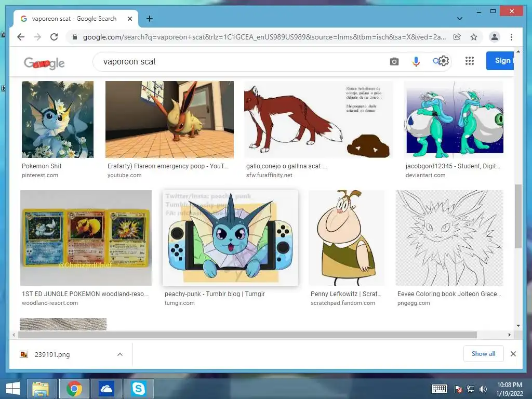Click the vertical scrollbar thumb
The width and height of the screenshot is (532, 399).
(x=518, y=217)
